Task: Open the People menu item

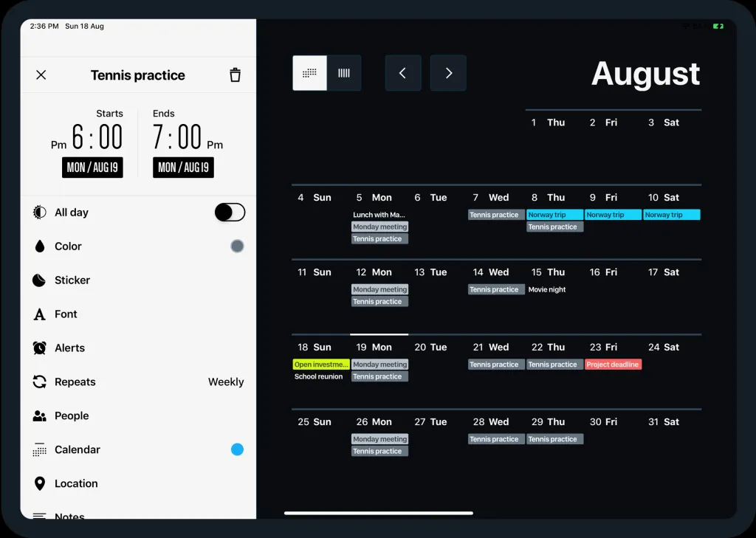Action: coord(71,416)
